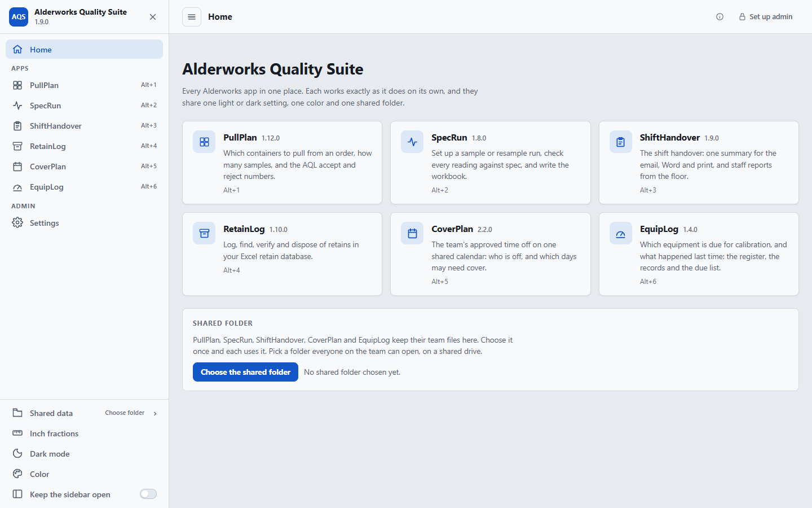Viewport: 812px width, 508px height.
Task: Select EquipLog in the sidebar
Action: pyautogui.click(x=84, y=187)
